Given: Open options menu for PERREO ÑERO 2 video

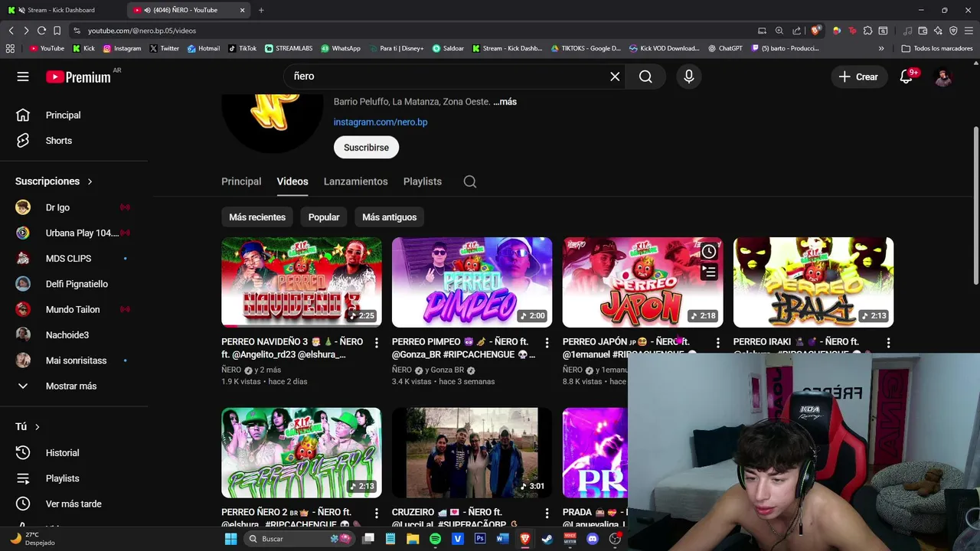Looking at the screenshot, I should tap(376, 513).
